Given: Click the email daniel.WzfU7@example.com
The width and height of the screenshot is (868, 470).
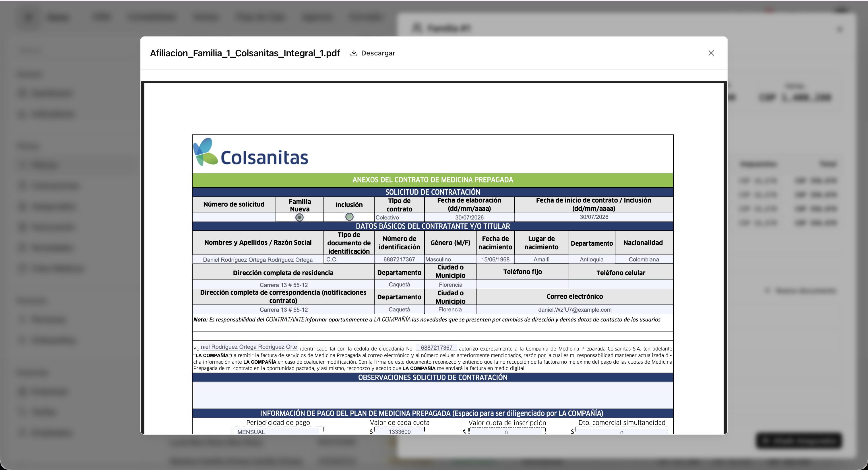Looking at the screenshot, I should click(x=575, y=309).
